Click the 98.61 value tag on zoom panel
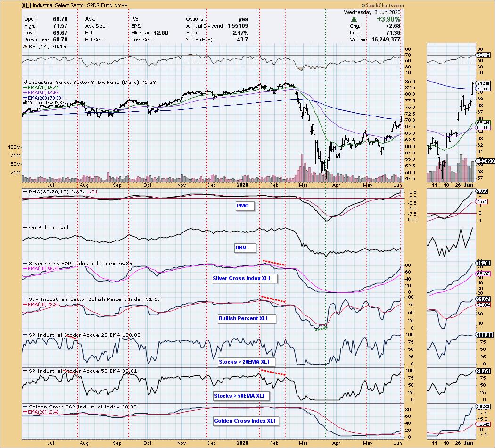The height and width of the screenshot is (448, 495). click(x=483, y=371)
